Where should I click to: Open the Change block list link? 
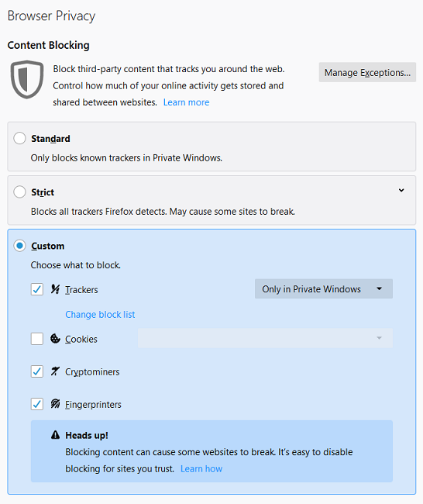100,314
